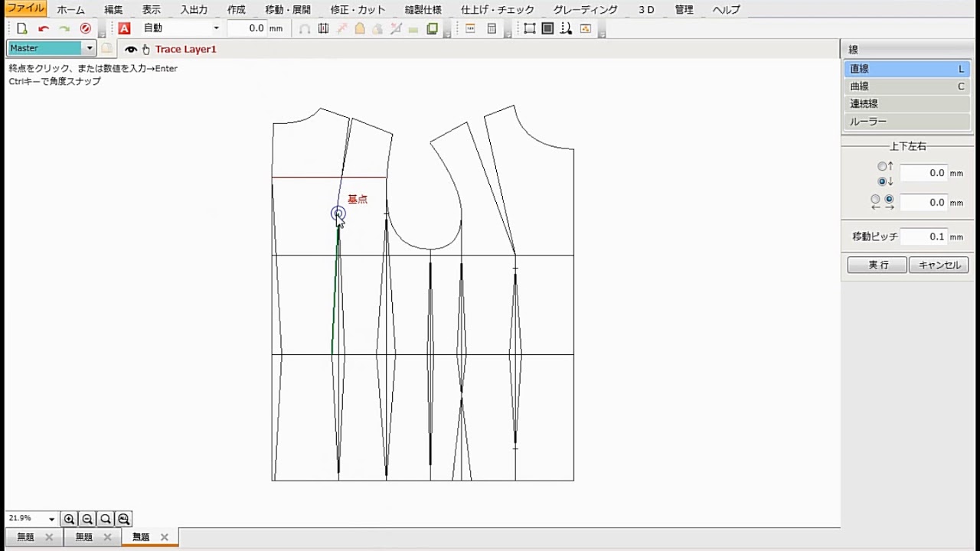The width and height of the screenshot is (980, 551).
Task: Select the right direction radio button
Action: (889, 199)
